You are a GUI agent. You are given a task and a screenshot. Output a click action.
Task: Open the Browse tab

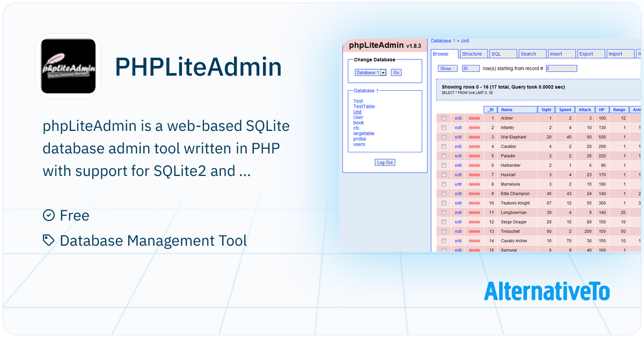(444, 54)
